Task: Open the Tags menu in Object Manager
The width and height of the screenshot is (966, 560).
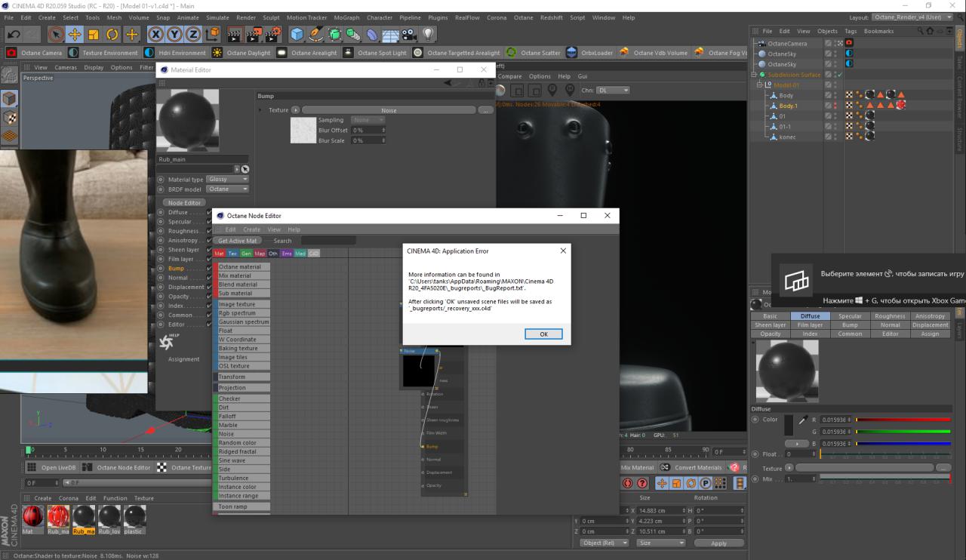Action: 851,31
